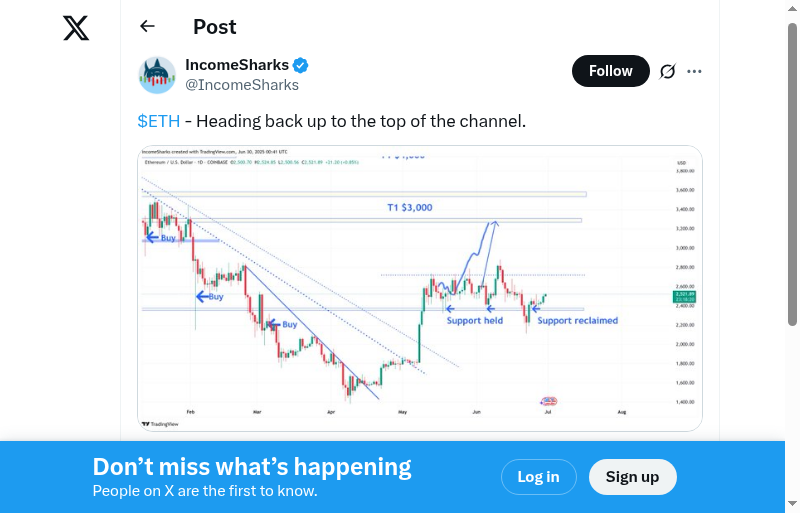Click the 'Don't miss what's happening' banner heading
The width and height of the screenshot is (800, 513).
click(252, 467)
